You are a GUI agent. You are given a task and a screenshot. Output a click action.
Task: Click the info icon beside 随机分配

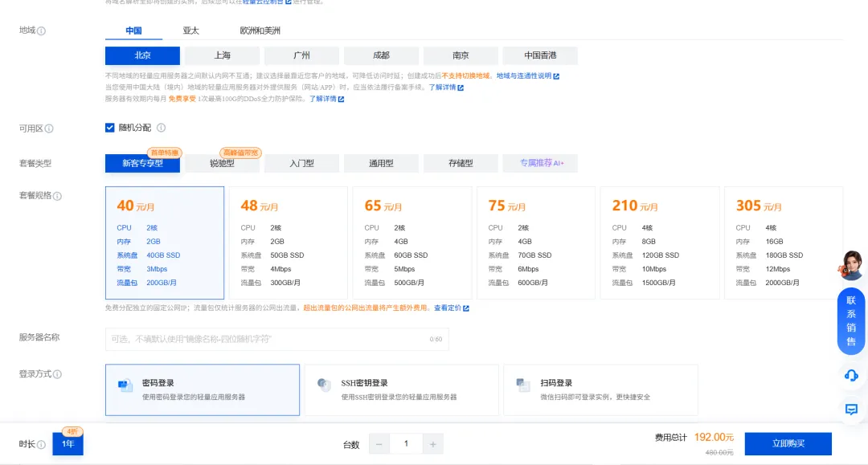coord(161,128)
